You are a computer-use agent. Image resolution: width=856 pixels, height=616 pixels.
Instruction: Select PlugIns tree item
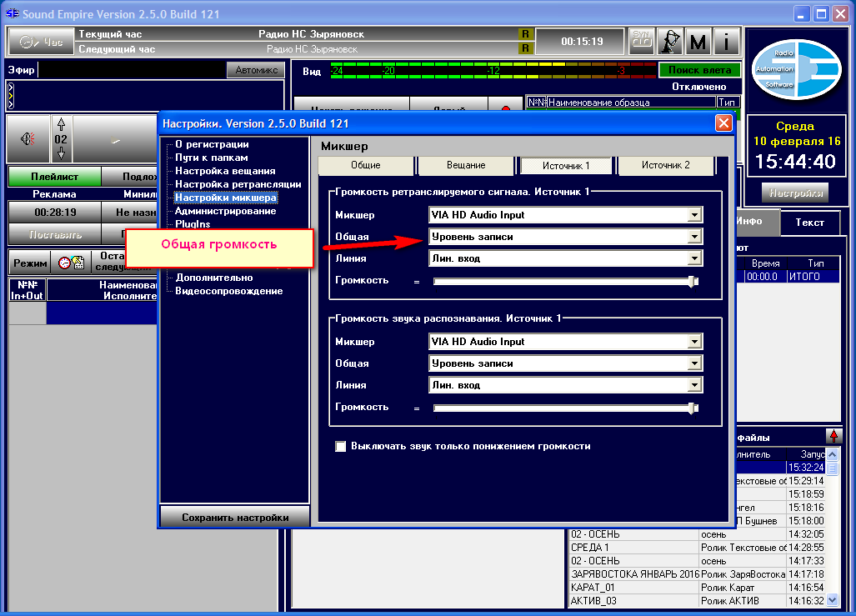[x=193, y=224]
